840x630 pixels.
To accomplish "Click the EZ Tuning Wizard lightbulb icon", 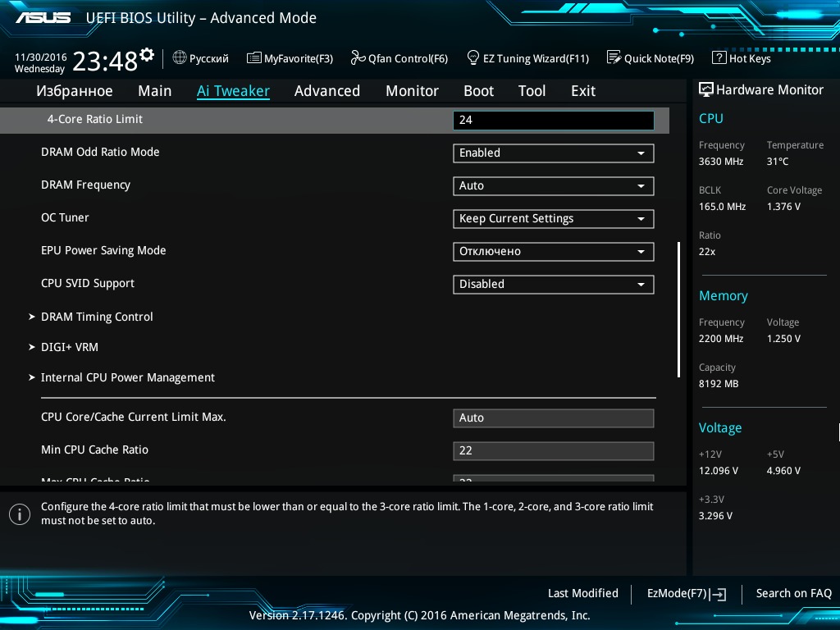I will click(x=473, y=57).
